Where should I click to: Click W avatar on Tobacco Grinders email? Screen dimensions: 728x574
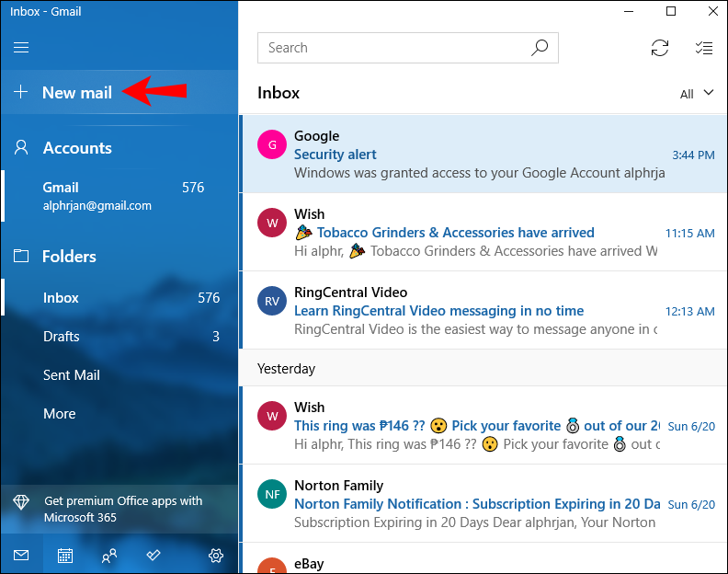[272, 223]
